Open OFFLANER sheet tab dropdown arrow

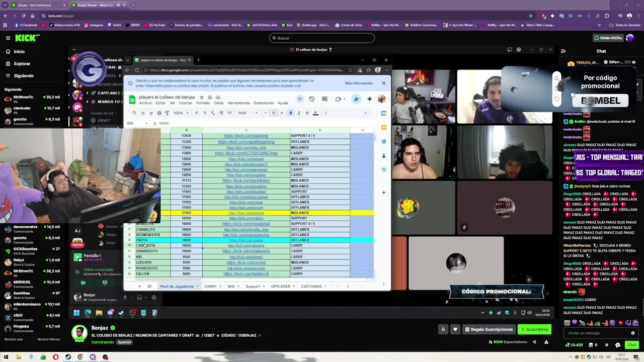click(295, 287)
